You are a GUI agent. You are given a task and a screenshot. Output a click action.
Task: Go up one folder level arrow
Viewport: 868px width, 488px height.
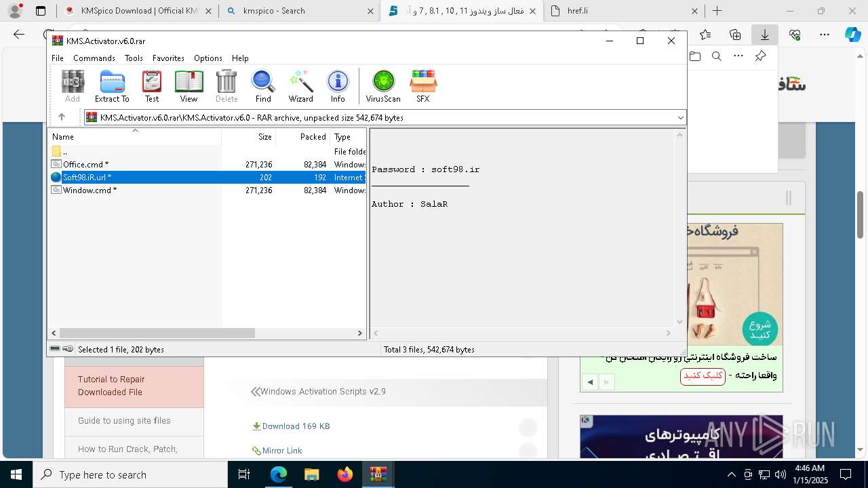(x=62, y=117)
